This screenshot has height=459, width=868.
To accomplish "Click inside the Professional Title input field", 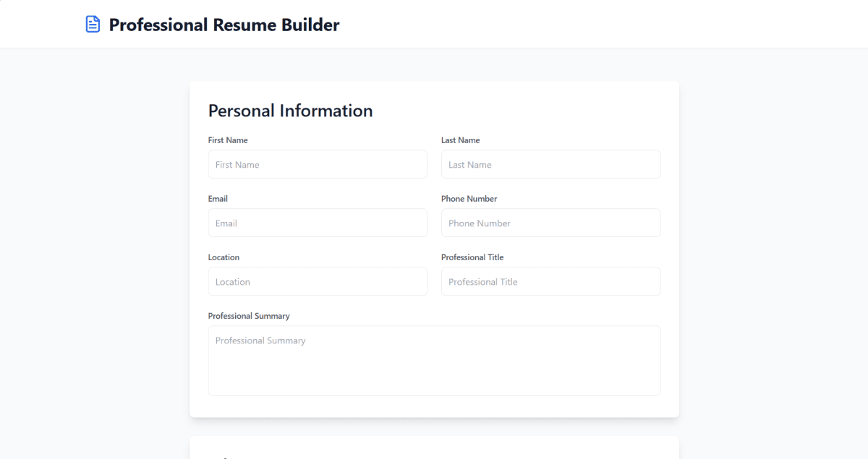I will (550, 281).
